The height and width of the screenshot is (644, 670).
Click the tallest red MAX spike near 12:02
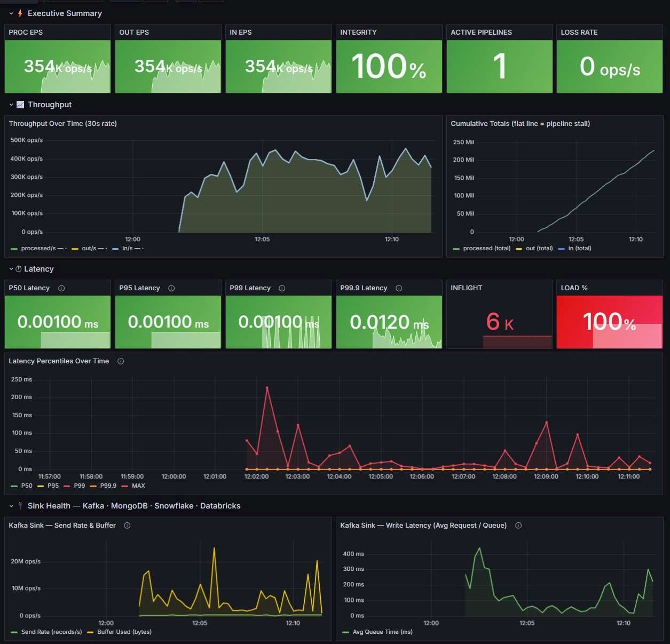point(267,388)
